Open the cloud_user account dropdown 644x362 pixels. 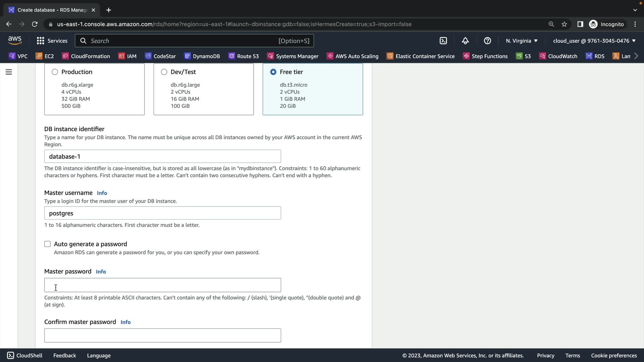coord(594,41)
